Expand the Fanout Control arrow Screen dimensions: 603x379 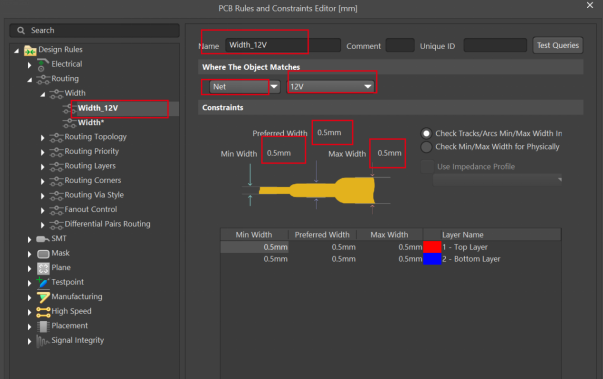(x=43, y=210)
